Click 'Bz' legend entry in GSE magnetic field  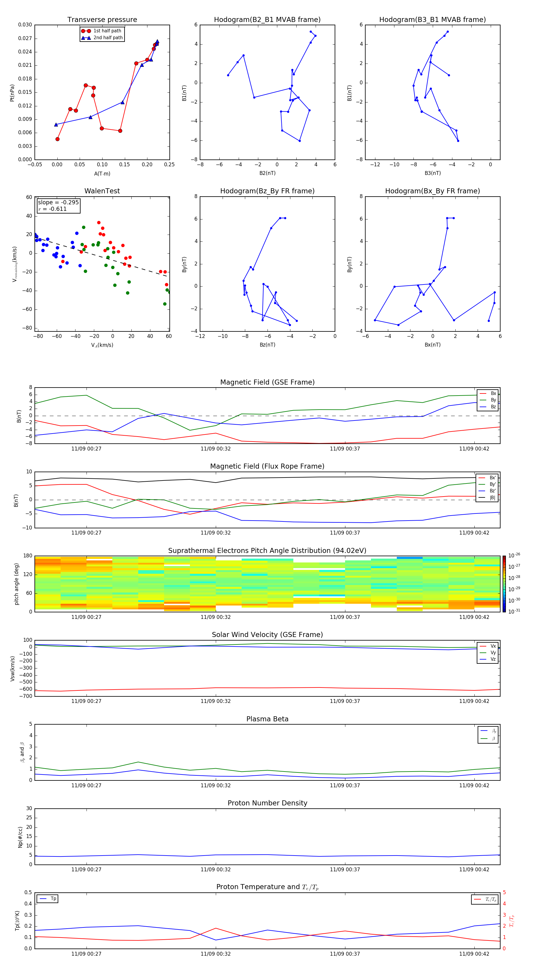(x=488, y=407)
